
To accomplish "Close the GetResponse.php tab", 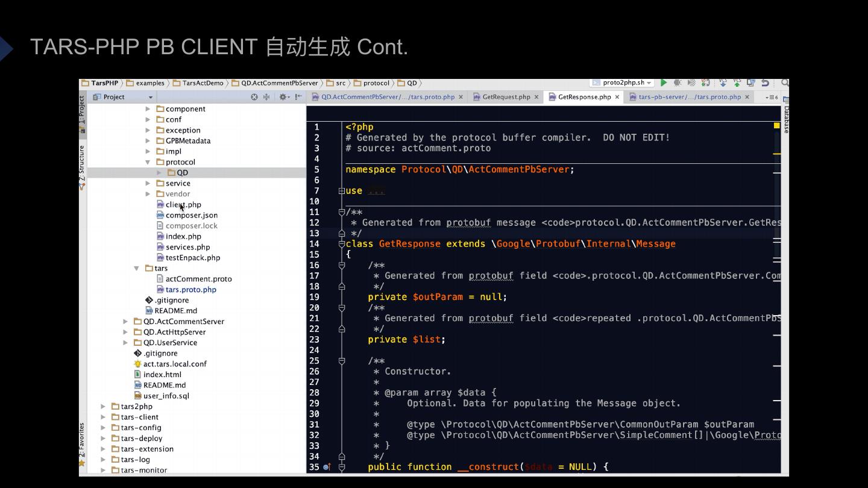I will coord(617,97).
